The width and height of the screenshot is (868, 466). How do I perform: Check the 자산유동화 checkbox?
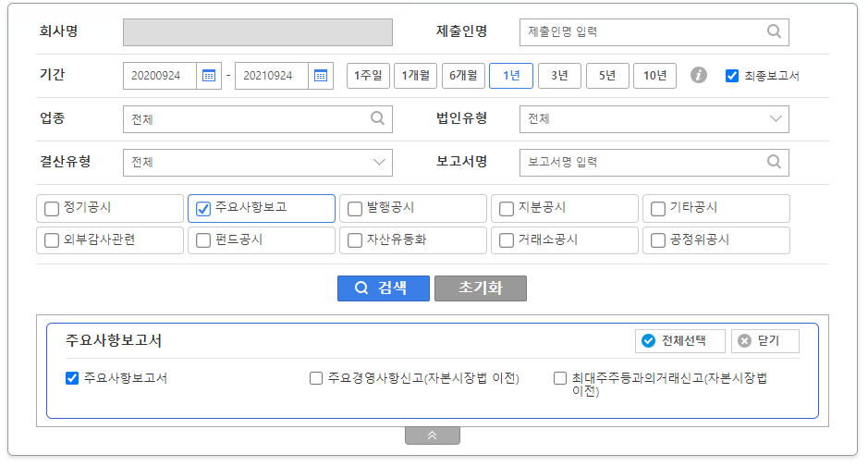click(x=355, y=240)
